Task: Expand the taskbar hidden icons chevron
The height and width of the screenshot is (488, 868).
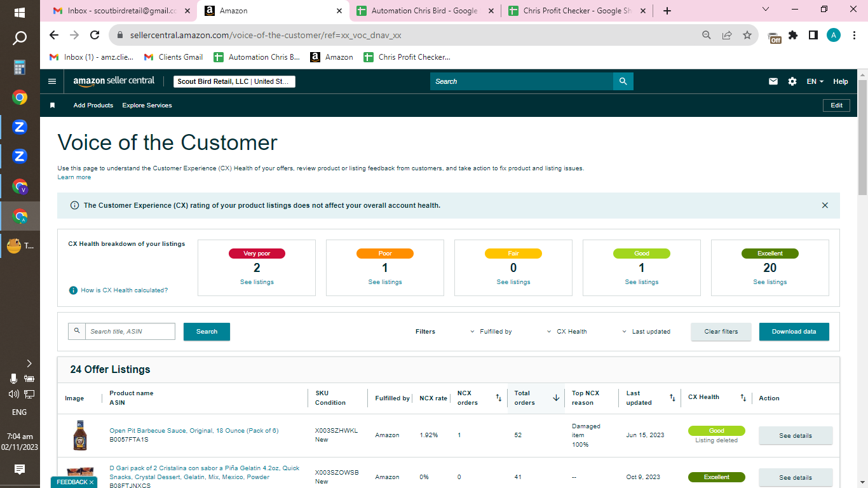Action: 29,363
